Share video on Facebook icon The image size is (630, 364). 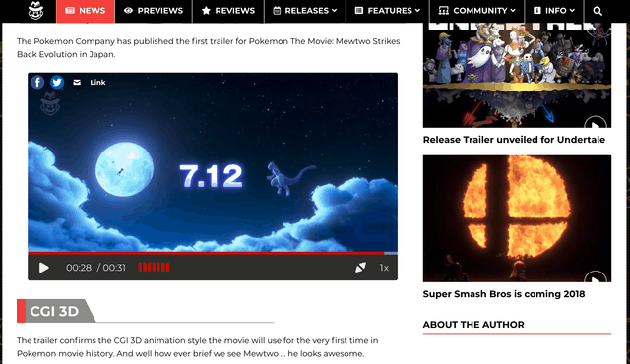37,83
